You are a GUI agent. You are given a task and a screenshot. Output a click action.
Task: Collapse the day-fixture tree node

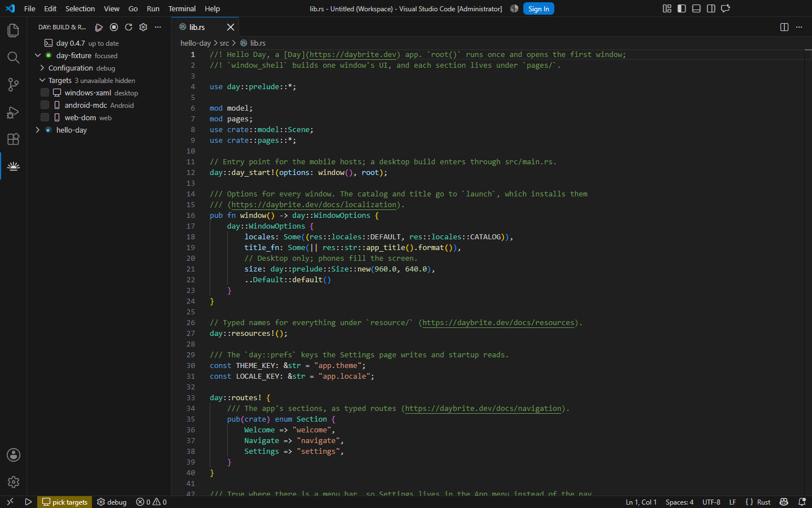click(38, 55)
